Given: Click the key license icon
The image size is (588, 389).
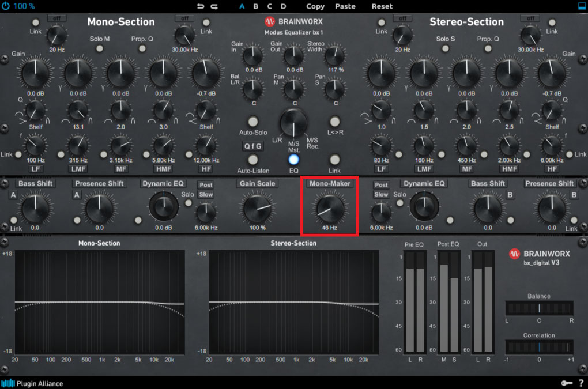Looking at the screenshot, I should point(567,383).
